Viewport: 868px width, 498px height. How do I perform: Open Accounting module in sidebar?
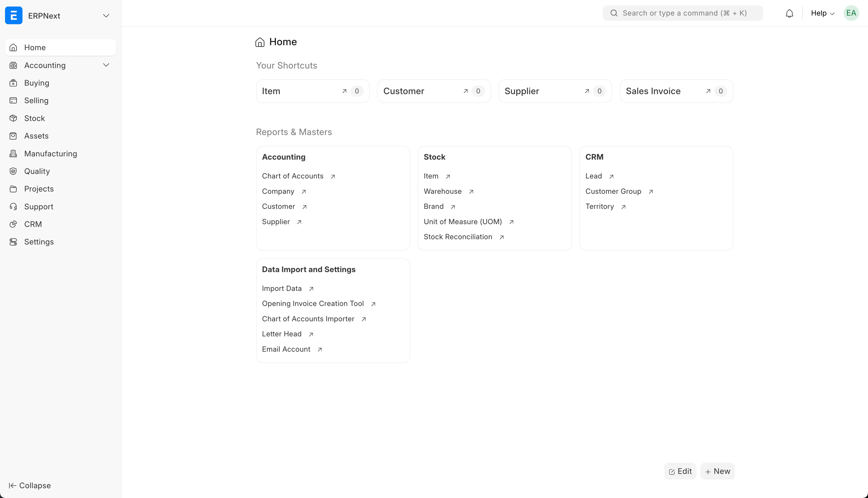coord(45,65)
